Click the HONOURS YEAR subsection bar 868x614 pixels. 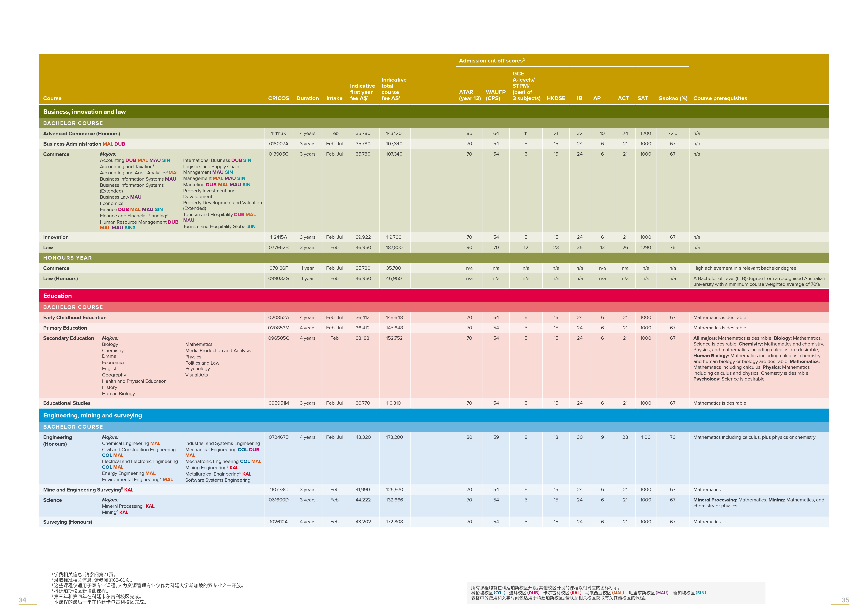pos(67,257)
